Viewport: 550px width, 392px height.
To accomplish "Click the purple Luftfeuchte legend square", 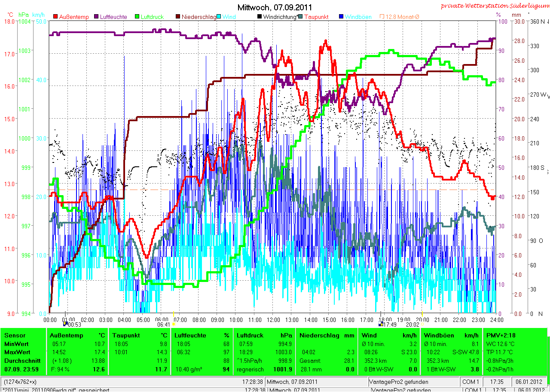I will 96,17.
